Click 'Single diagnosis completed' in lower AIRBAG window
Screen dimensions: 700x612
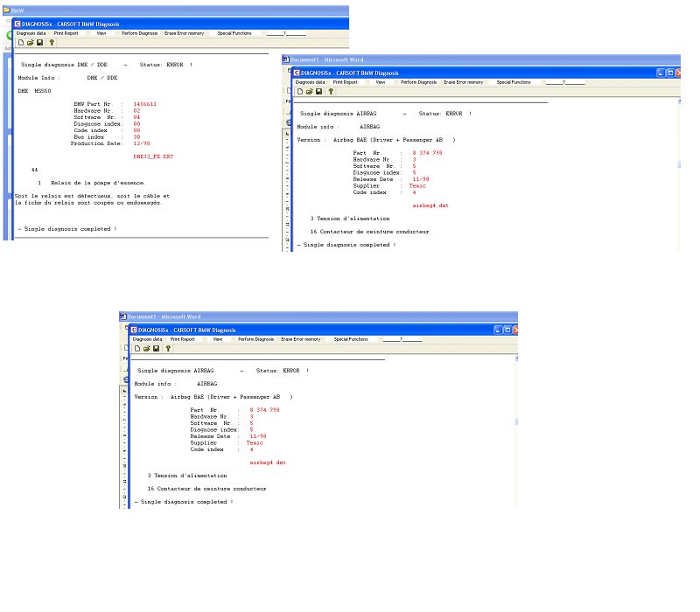[x=184, y=502]
